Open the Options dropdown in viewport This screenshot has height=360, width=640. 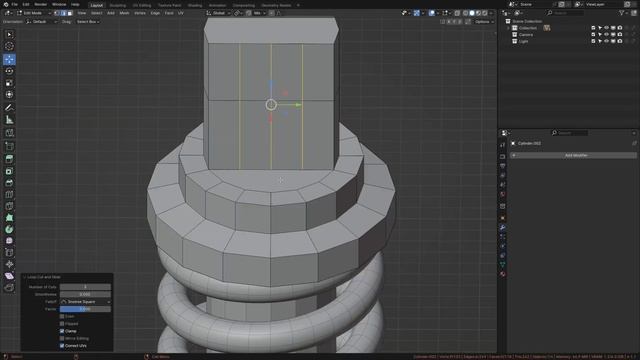tap(484, 22)
